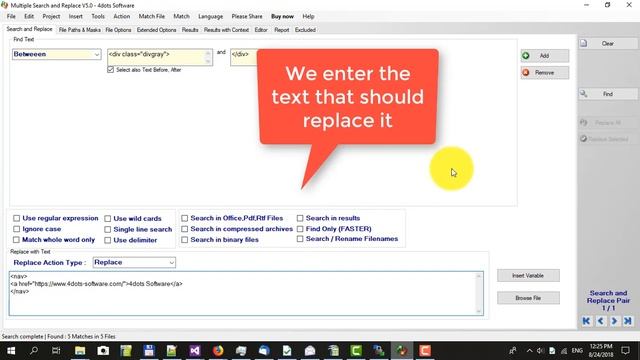Screen dimensions: 640x360
Task: Switch to Editor tab
Action: [x=261, y=30]
